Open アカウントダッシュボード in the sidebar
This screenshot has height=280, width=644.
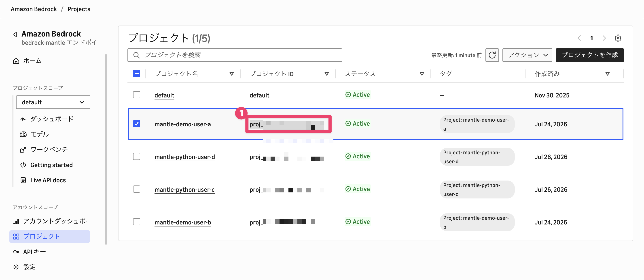(x=55, y=221)
